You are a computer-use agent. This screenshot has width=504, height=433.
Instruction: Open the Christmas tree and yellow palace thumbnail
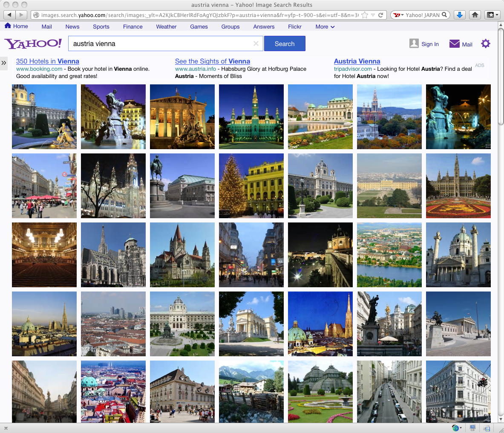tap(251, 186)
